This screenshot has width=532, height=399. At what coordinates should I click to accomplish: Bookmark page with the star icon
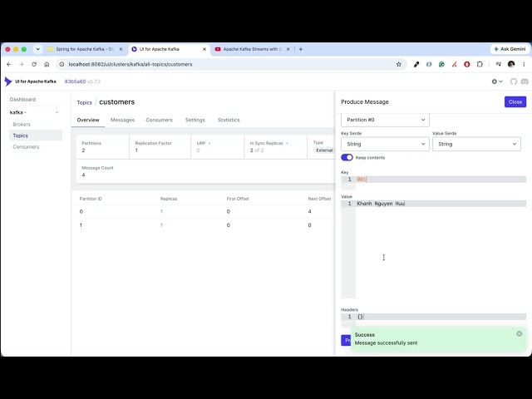[x=399, y=64]
